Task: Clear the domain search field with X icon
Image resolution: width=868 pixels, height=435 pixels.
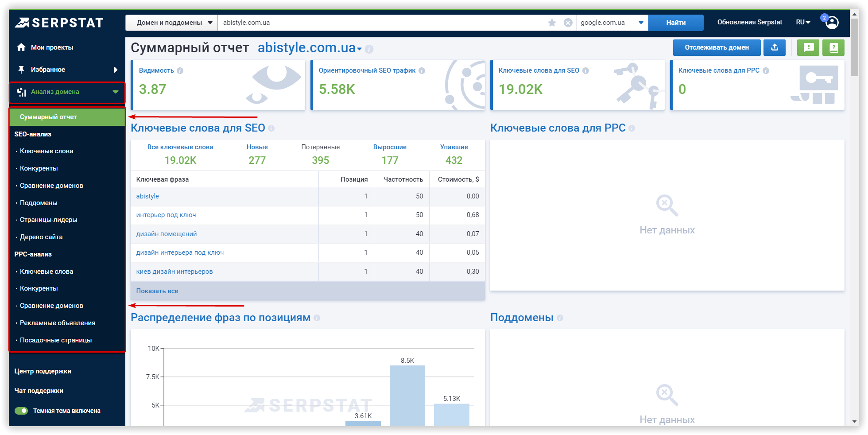Action: (x=568, y=23)
